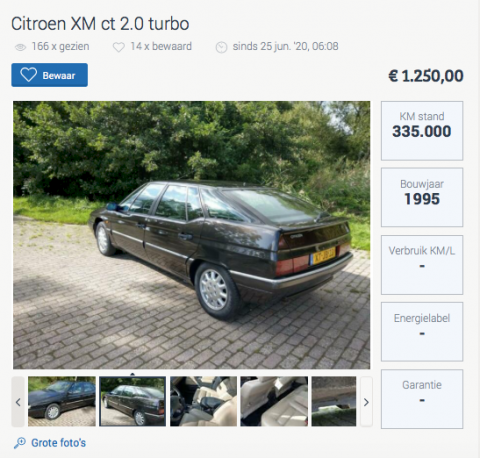Click the clock icon beside the listing date

pos(221,47)
